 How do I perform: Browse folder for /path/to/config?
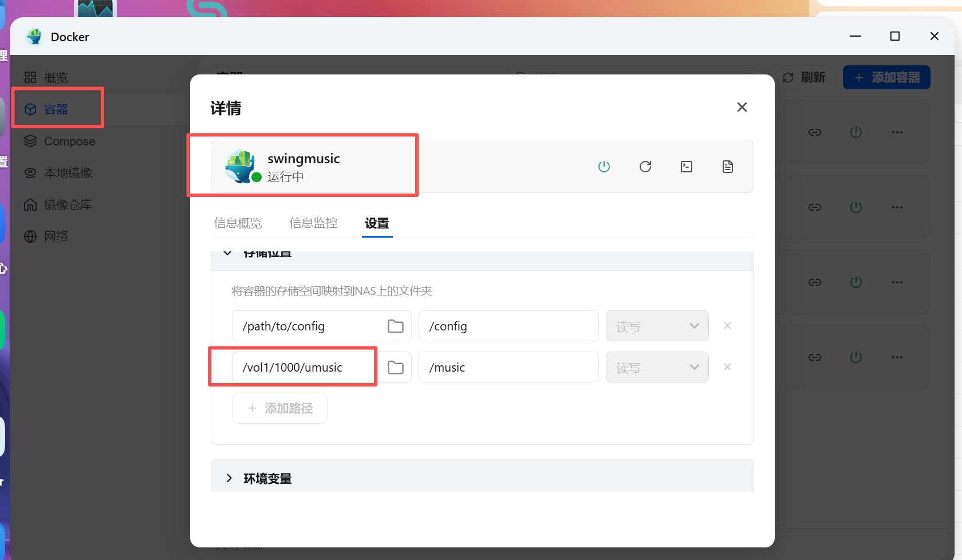point(396,326)
